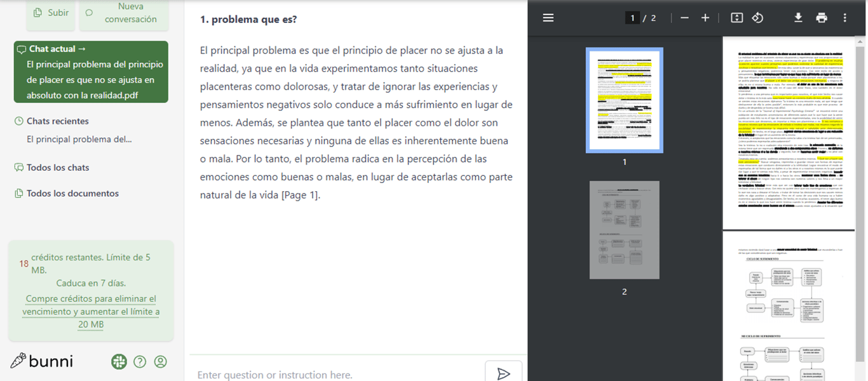Open Todos los documentos
Image resolution: width=868 pixels, height=381 pixels.
tap(72, 194)
